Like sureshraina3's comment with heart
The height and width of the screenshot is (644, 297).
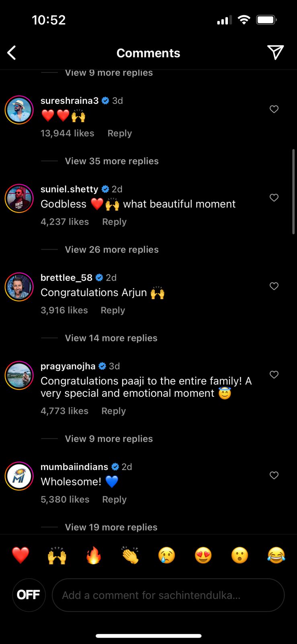point(274,109)
